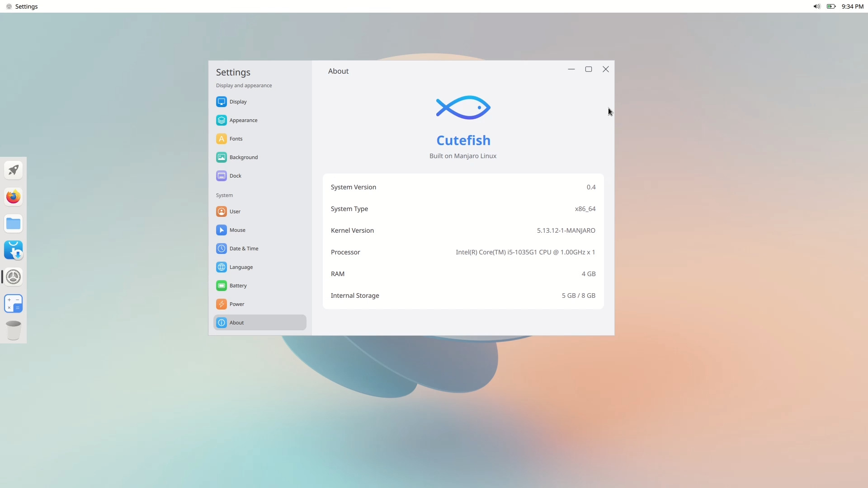The height and width of the screenshot is (488, 868).
Task: Open Power settings
Action: [236, 304]
